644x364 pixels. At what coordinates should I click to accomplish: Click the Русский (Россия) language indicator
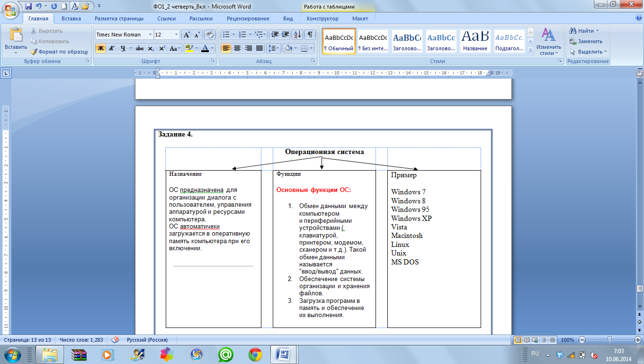click(x=147, y=340)
